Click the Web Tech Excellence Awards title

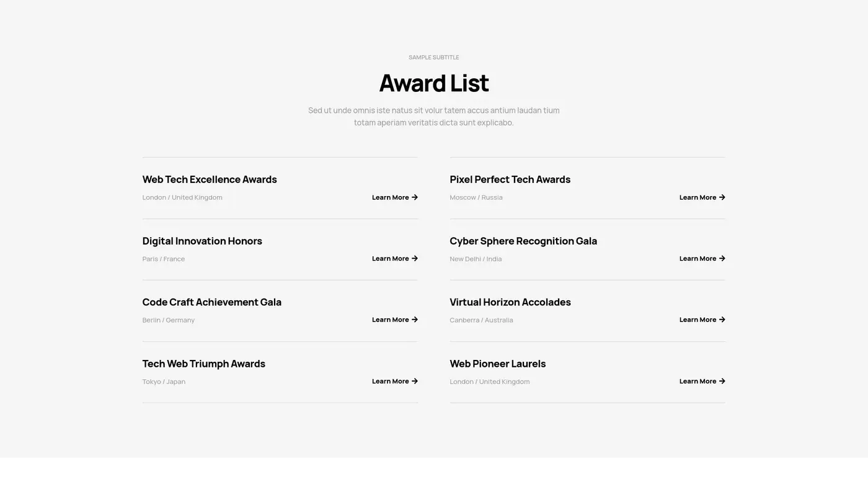tap(210, 179)
